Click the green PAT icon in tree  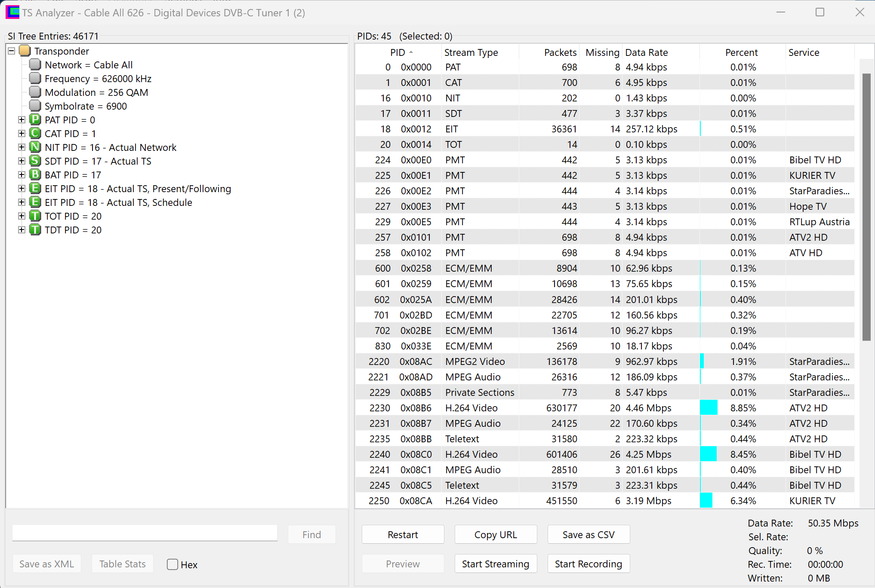(x=35, y=119)
